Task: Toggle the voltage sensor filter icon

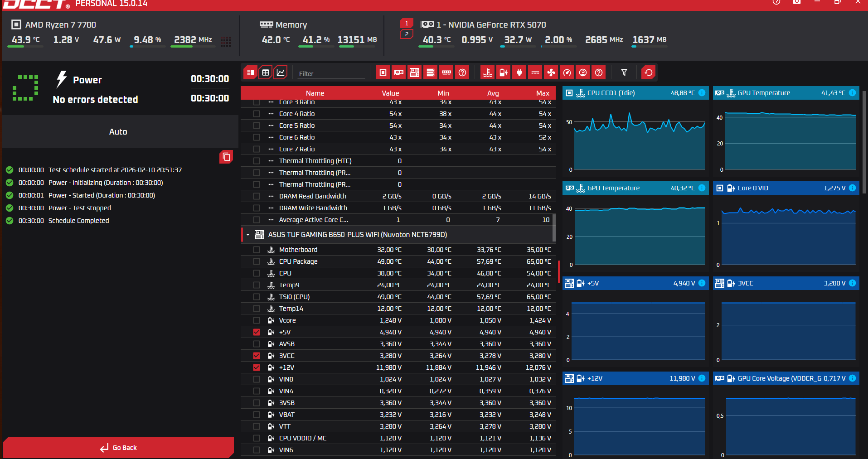Action: (504, 72)
